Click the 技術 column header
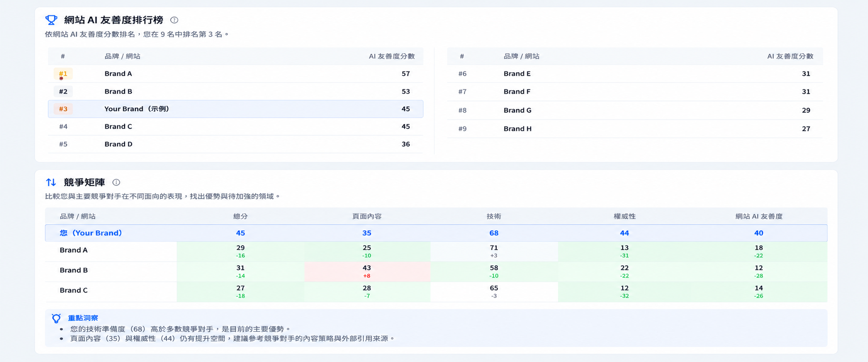The width and height of the screenshot is (868, 362). pyautogui.click(x=493, y=216)
